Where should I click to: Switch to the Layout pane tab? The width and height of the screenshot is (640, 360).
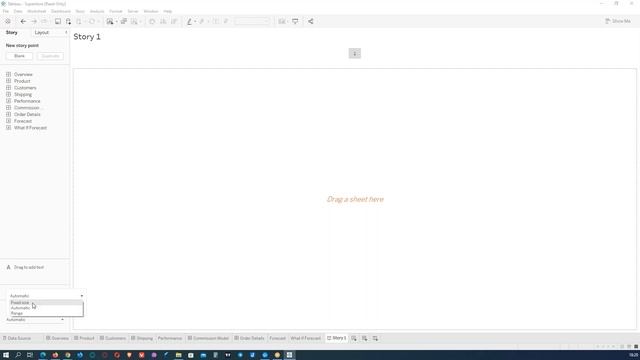42,32
